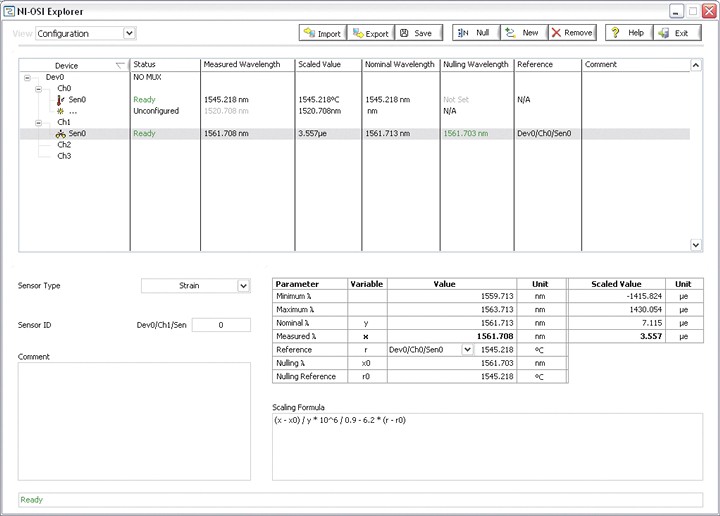This screenshot has height=516, width=720.
Task: Select the Ch2 channel in tree
Action: click(64, 144)
